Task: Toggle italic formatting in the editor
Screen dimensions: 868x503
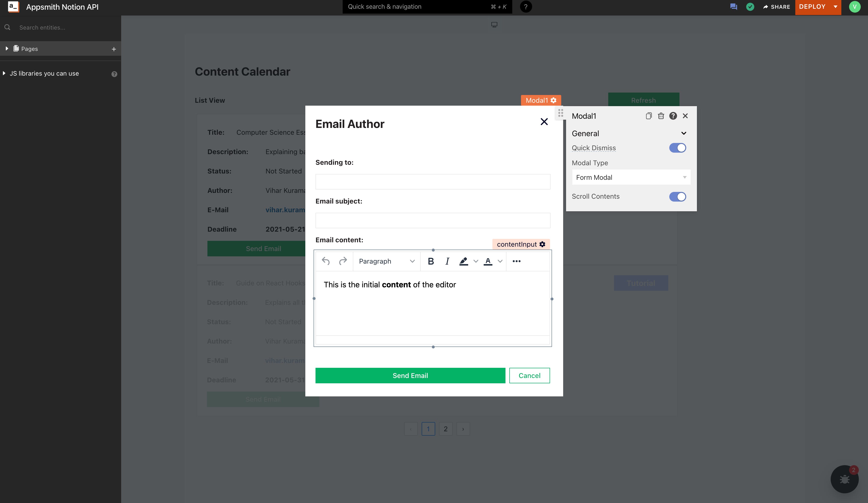Action: tap(447, 261)
